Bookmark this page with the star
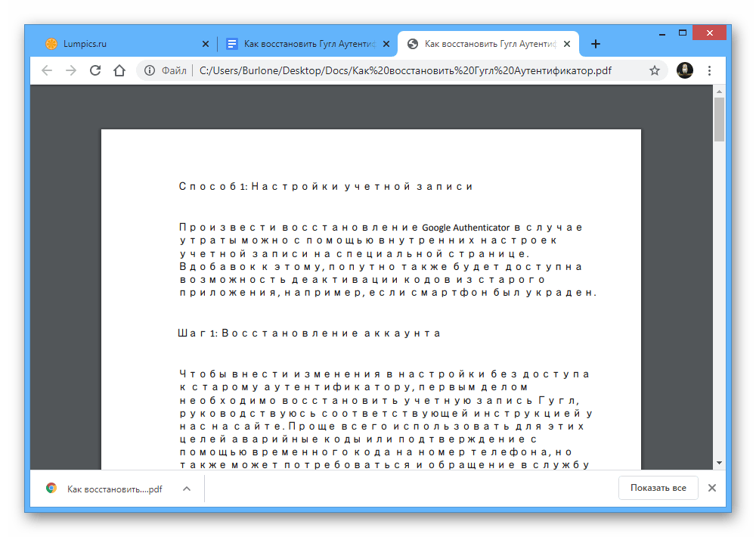This screenshot has height=537, width=756. click(655, 70)
